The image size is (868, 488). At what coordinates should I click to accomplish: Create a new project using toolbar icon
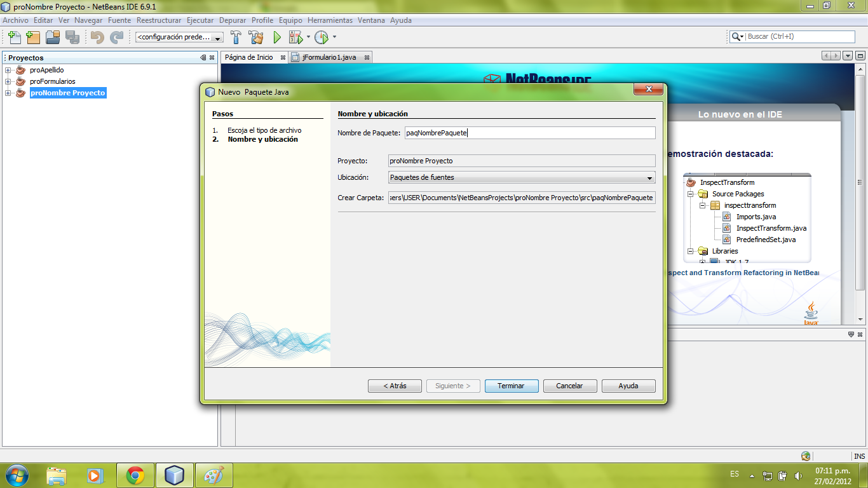(32, 37)
